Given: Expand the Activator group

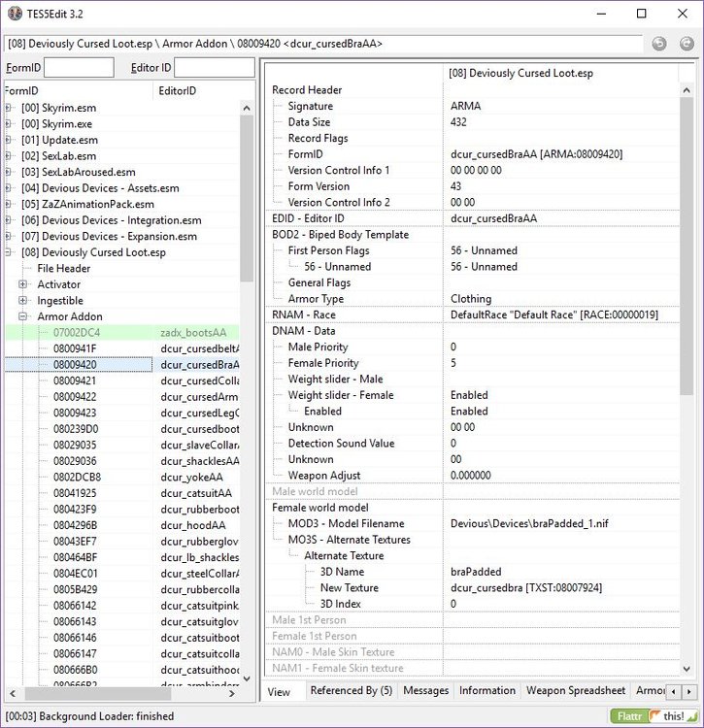Looking at the screenshot, I should pyautogui.click(x=22, y=284).
